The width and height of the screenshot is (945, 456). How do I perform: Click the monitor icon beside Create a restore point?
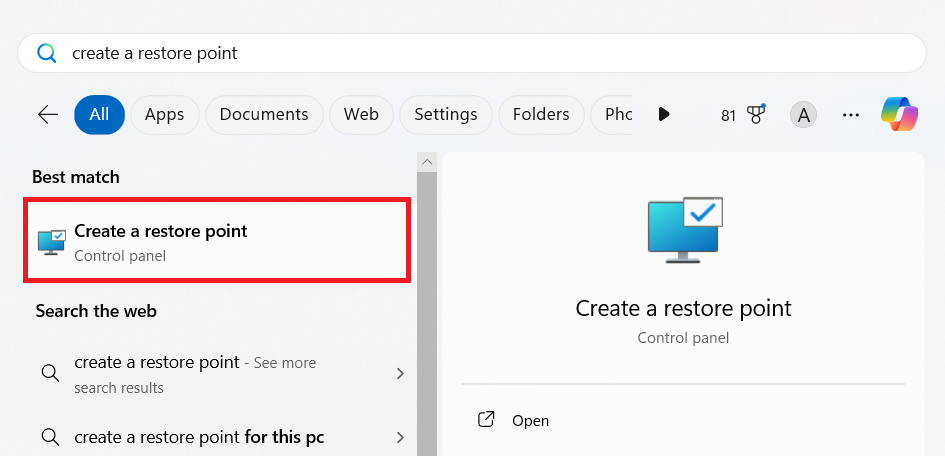[51, 242]
